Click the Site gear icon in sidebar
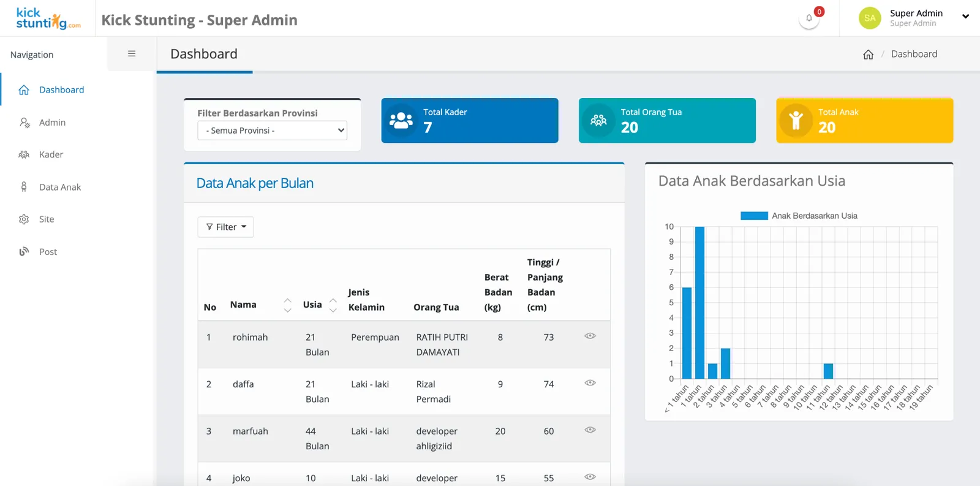The width and height of the screenshot is (980, 486). tap(24, 219)
